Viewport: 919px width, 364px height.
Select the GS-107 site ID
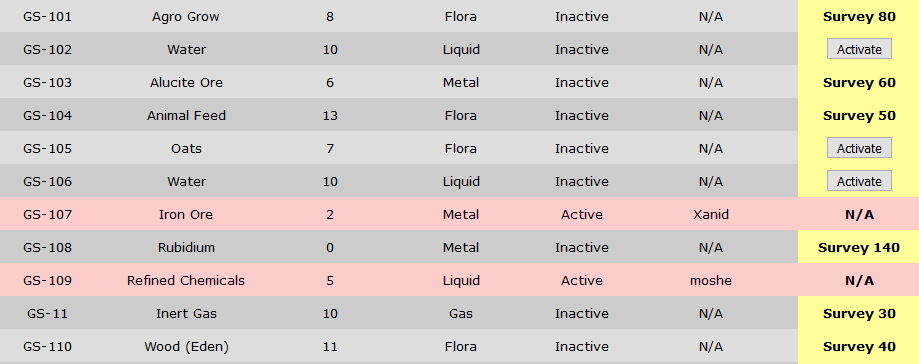(x=47, y=215)
